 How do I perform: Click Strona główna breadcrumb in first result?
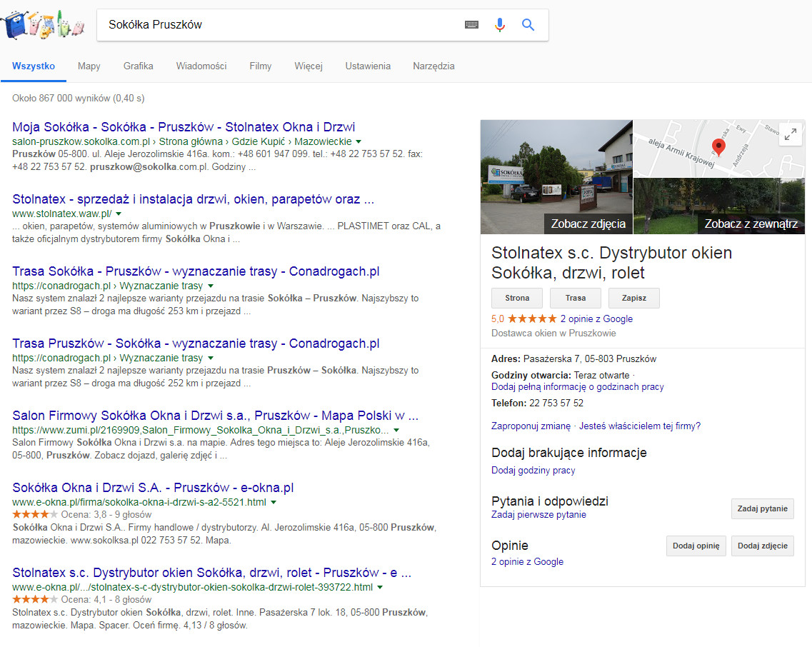click(191, 141)
